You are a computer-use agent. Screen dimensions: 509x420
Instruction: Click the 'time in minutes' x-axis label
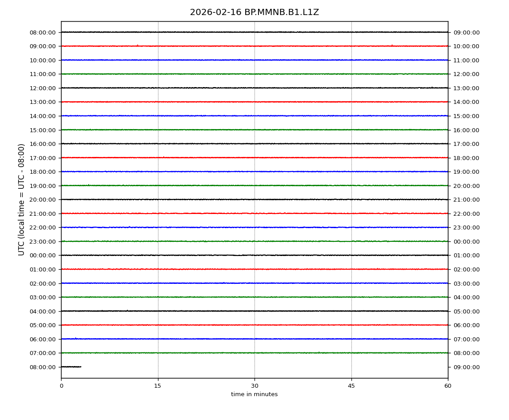tap(254, 394)
